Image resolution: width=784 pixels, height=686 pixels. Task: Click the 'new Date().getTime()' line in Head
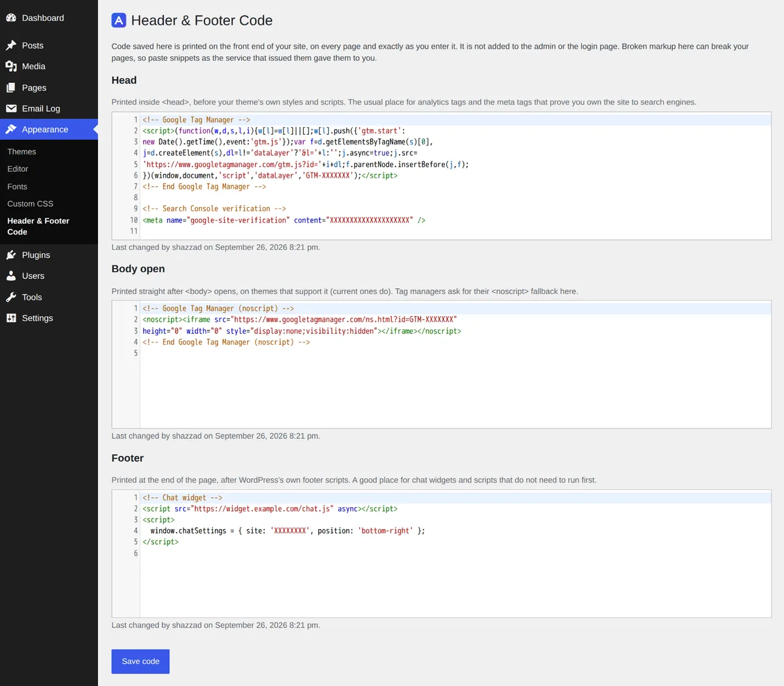coord(287,142)
